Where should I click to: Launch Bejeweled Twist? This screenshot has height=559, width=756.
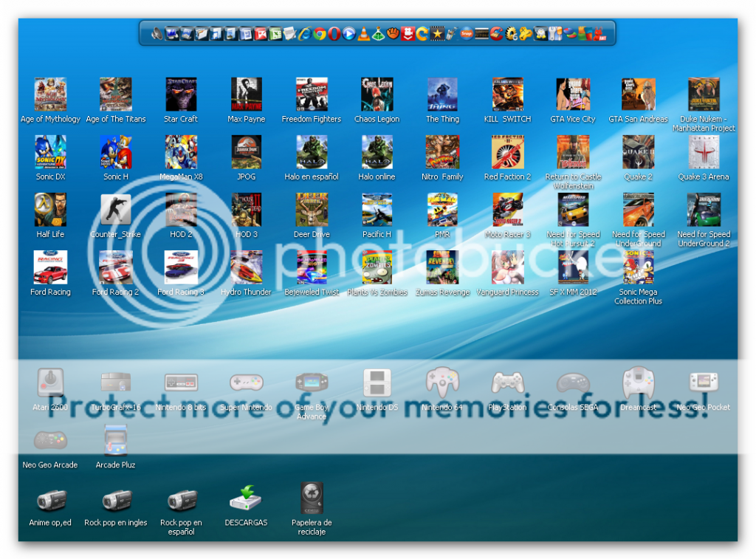(312, 267)
